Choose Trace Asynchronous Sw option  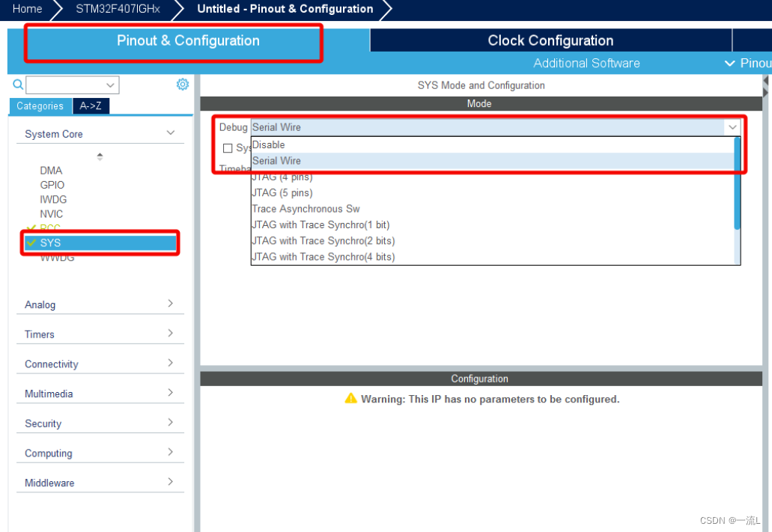(493, 209)
